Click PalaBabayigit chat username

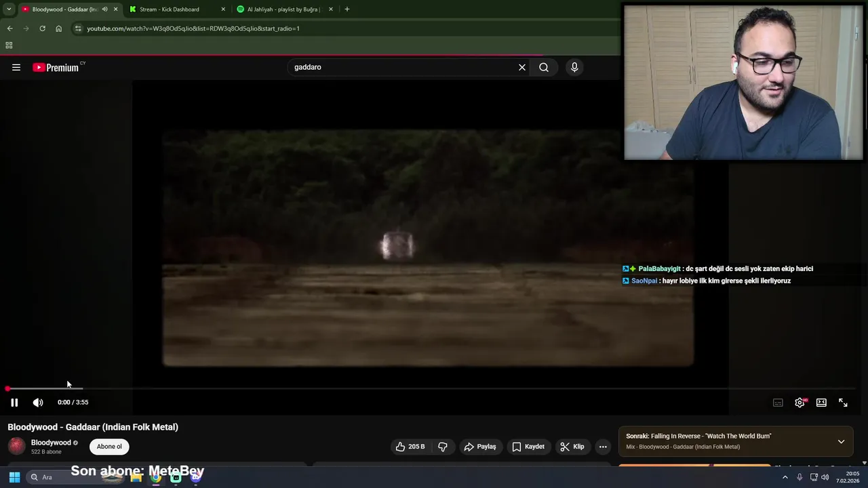click(659, 269)
